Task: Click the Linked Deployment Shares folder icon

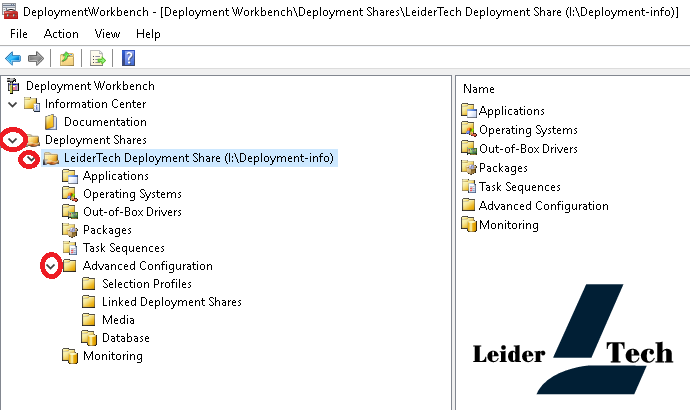Action: (88, 302)
